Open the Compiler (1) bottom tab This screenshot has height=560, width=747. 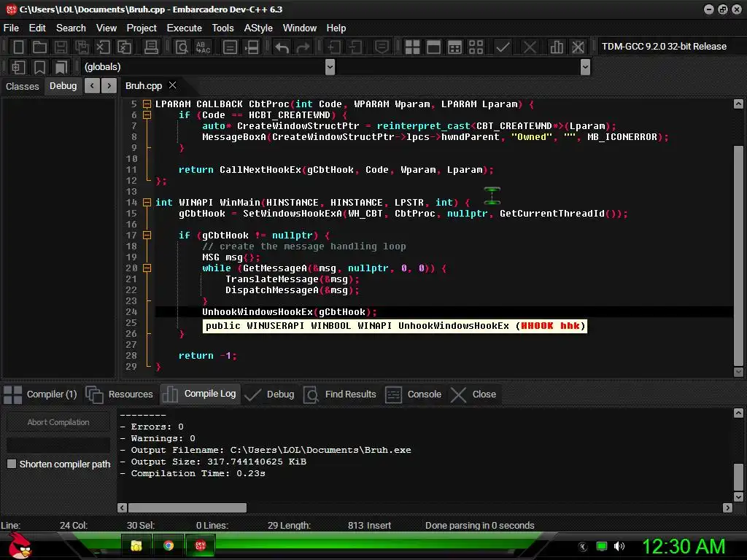[41, 394]
